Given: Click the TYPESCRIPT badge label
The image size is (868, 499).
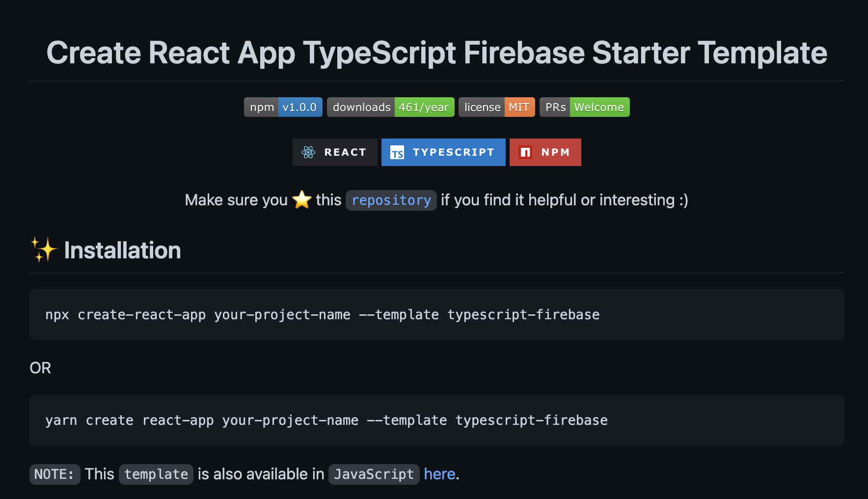Looking at the screenshot, I should 454,152.
